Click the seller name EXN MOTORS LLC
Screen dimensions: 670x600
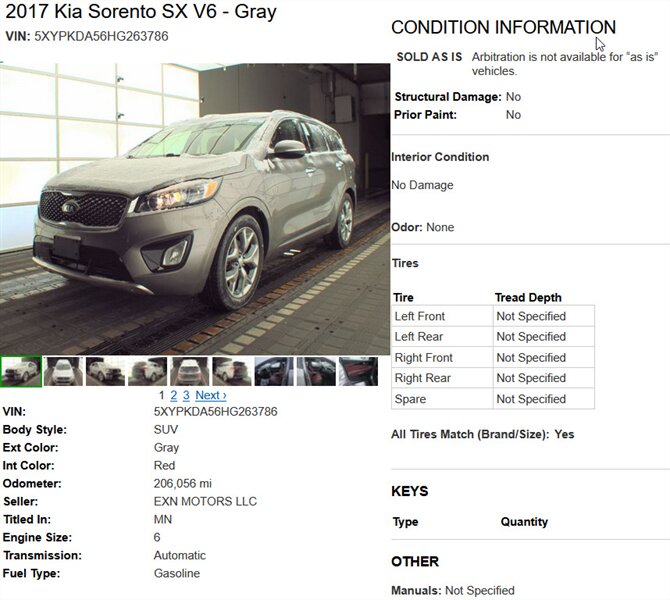tap(205, 502)
